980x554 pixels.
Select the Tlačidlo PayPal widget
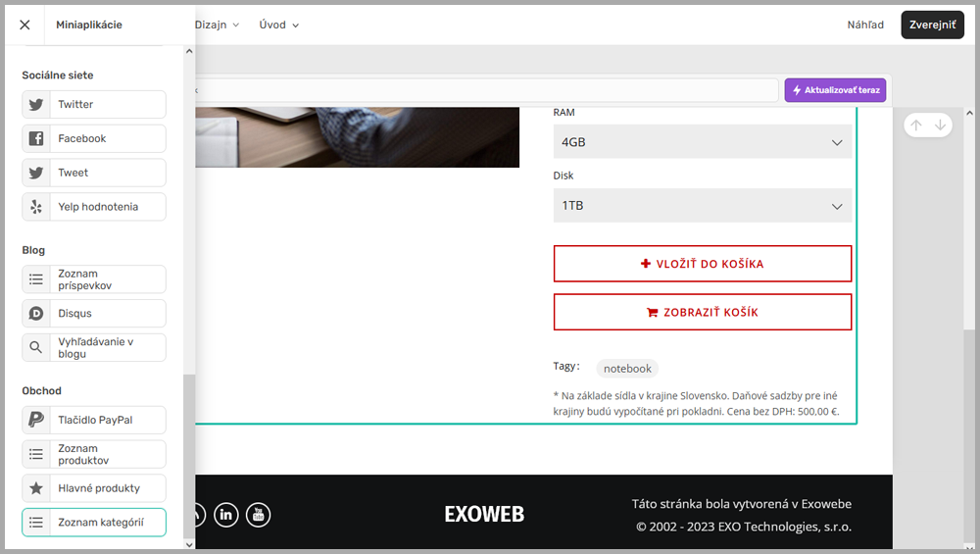94,420
